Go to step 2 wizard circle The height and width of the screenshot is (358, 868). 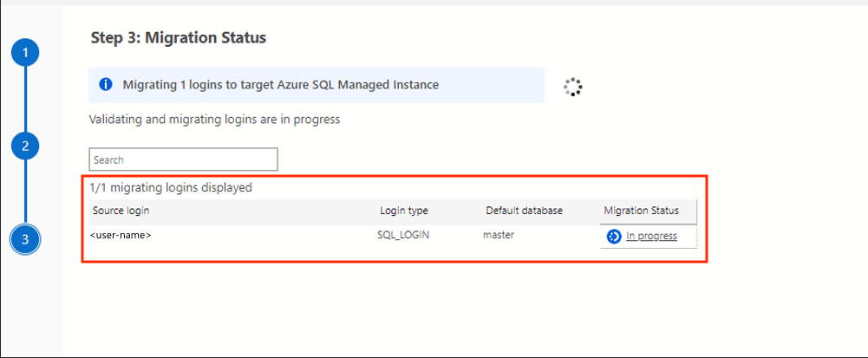click(x=26, y=146)
